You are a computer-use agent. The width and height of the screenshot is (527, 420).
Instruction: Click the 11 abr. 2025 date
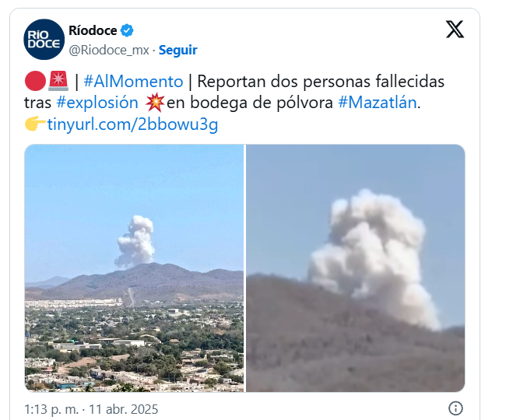(123, 409)
